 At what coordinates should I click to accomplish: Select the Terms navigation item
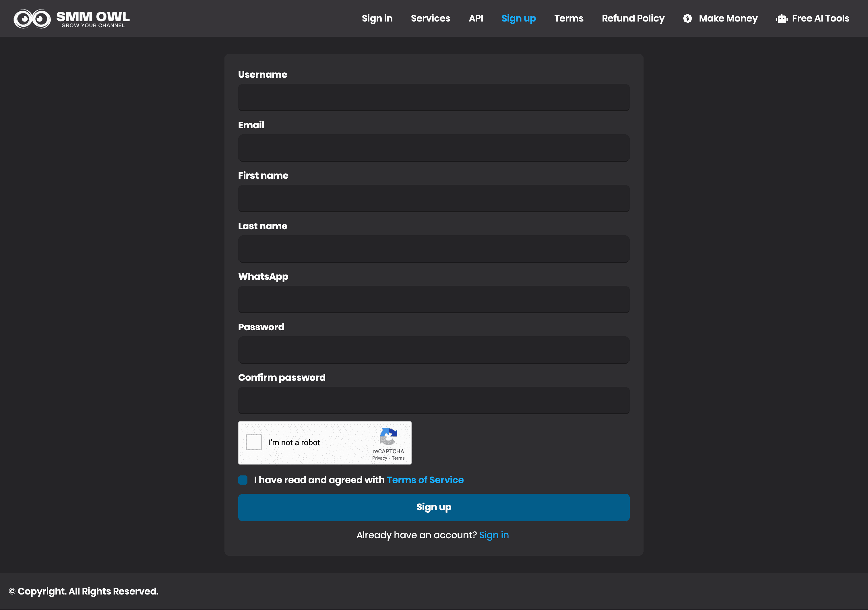(x=569, y=18)
